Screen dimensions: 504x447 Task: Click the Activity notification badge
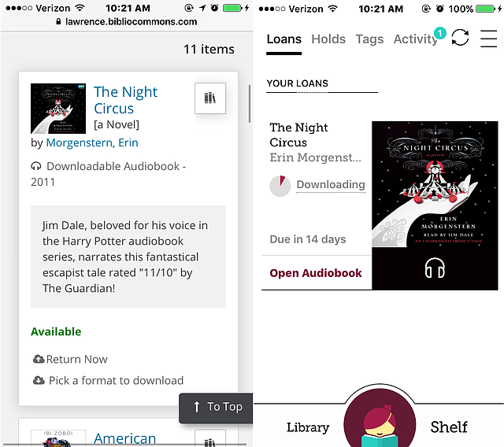point(439,33)
